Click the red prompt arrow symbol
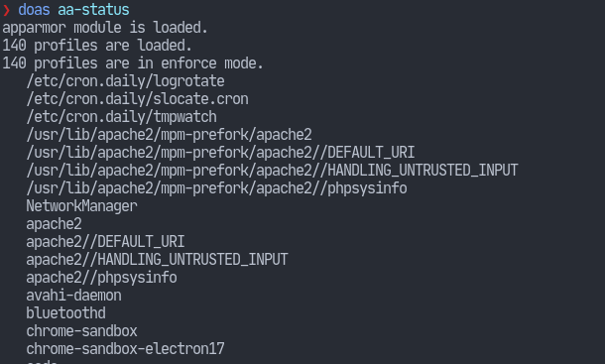The height and width of the screenshot is (364, 605). (6, 10)
